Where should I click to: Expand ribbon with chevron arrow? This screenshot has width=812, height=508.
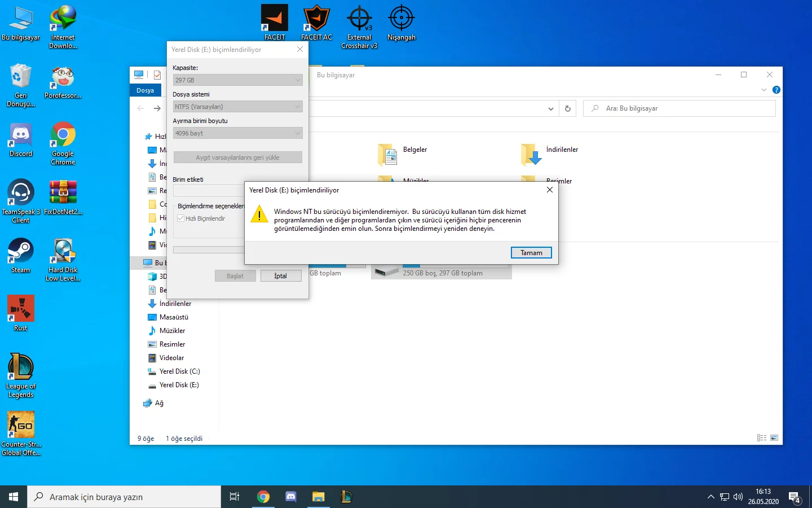[x=764, y=90]
